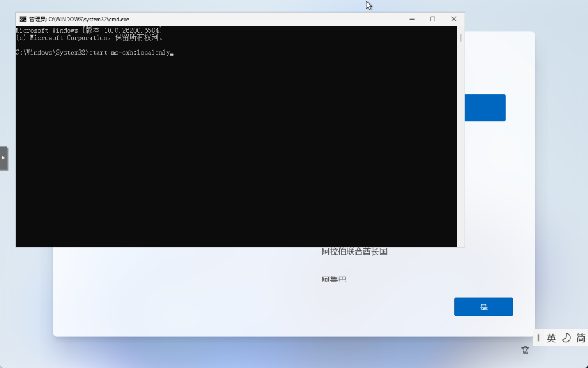
Task: Click the cmd.exe icon in the title bar
Action: 22,19
